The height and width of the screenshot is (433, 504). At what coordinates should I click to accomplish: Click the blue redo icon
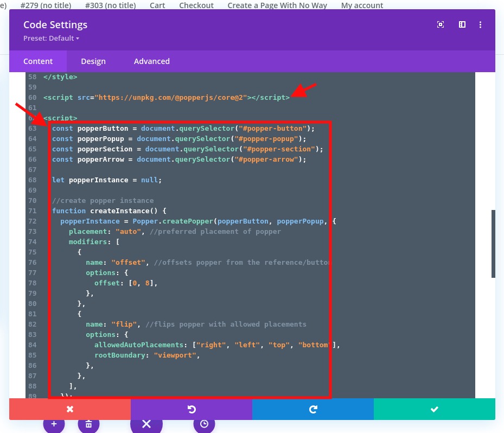[x=313, y=409]
